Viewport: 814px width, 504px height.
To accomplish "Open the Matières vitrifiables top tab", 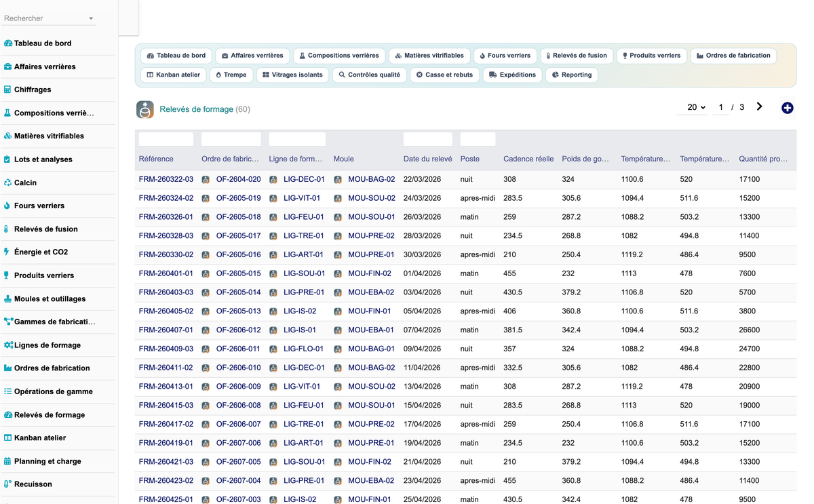I will pyautogui.click(x=429, y=56).
